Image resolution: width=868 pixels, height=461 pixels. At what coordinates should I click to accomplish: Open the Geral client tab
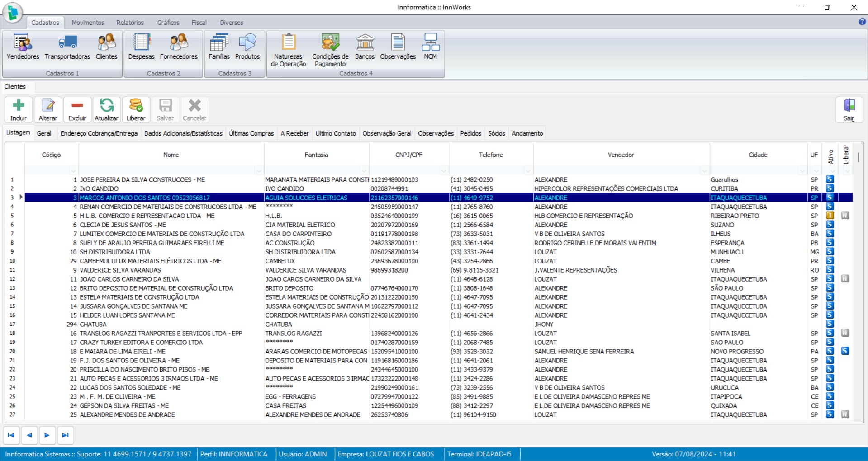pyautogui.click(x=44, y=133)
